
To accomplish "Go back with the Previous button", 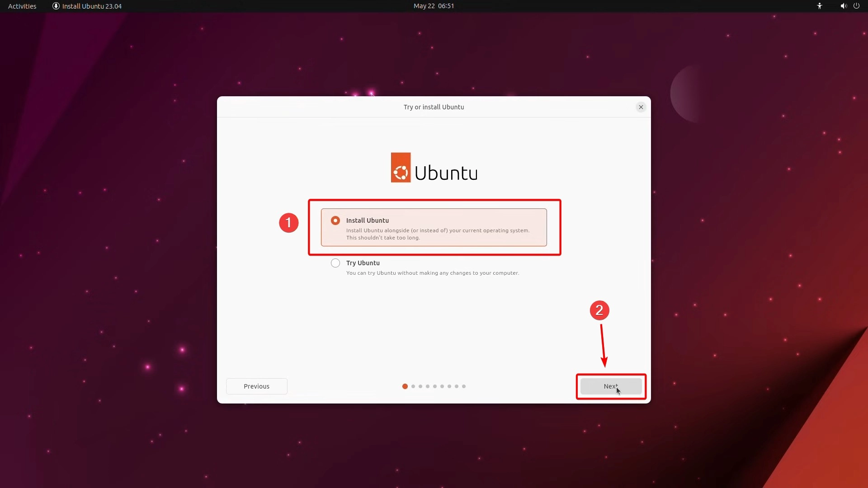I will 256,386.
